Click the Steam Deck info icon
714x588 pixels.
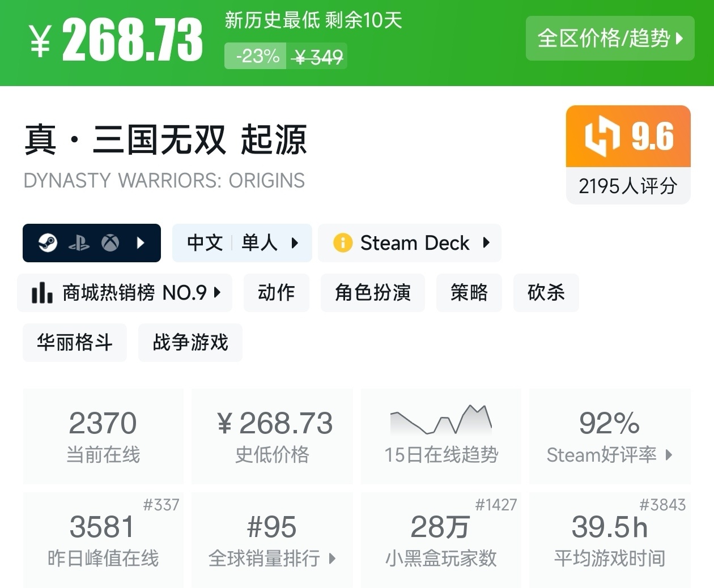coord(343,243)
